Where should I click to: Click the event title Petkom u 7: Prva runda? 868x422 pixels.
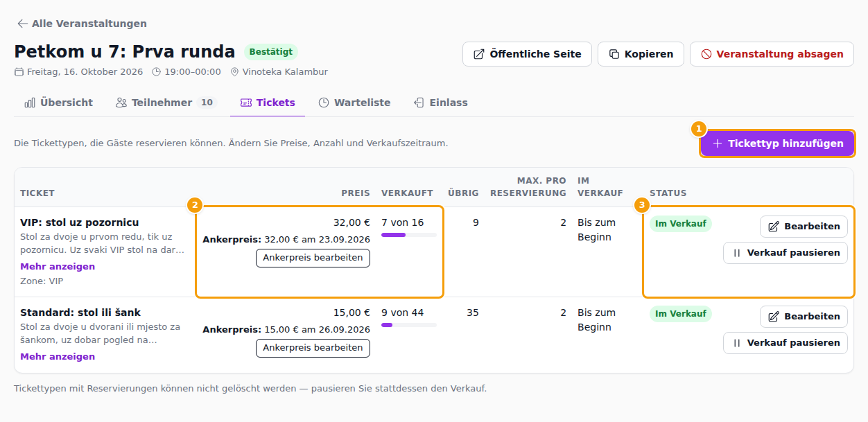125,52
